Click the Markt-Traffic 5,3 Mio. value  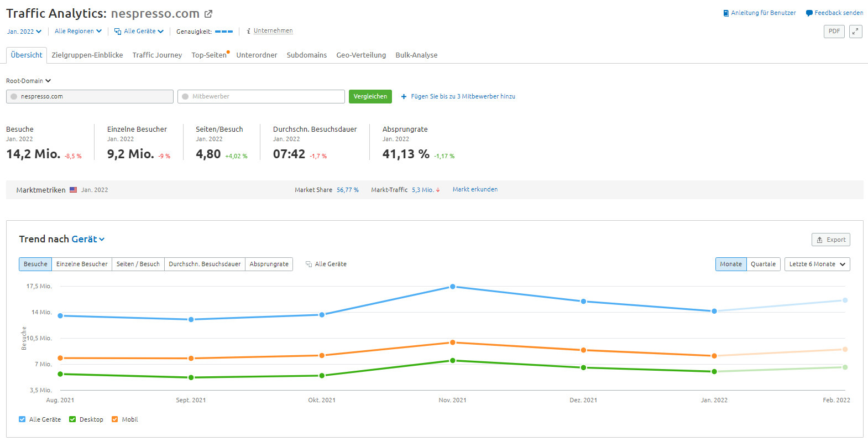422,190
